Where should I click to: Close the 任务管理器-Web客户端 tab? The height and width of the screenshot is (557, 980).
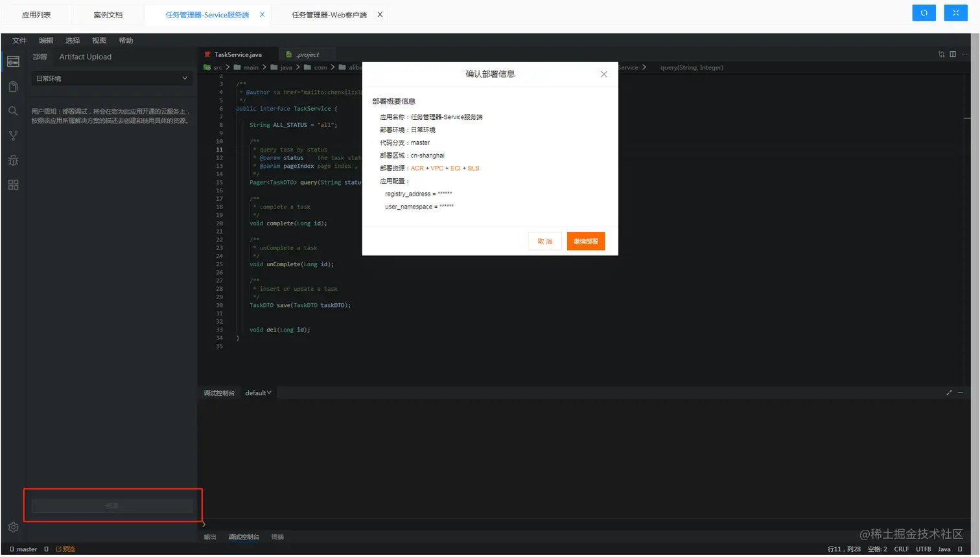(380, 14)
